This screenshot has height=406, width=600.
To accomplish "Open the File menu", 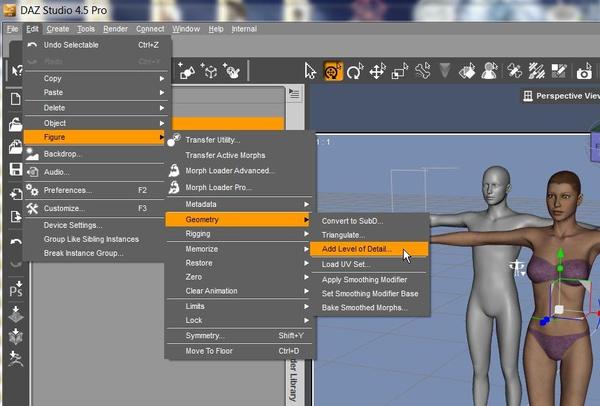I will (x=12, y=29).
